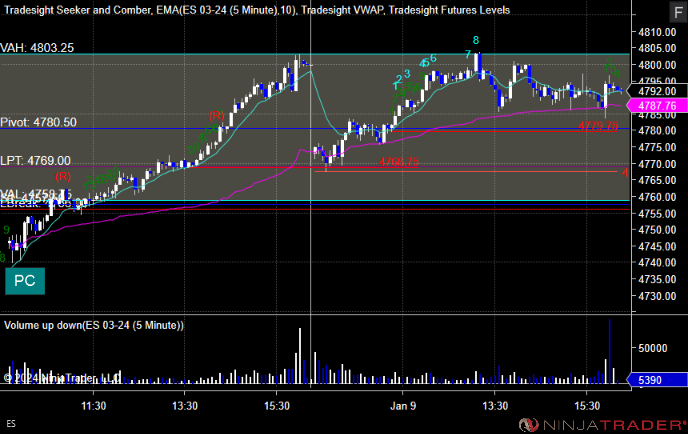
Task: Click the Volume up down panel label
Action: [94, 325]
